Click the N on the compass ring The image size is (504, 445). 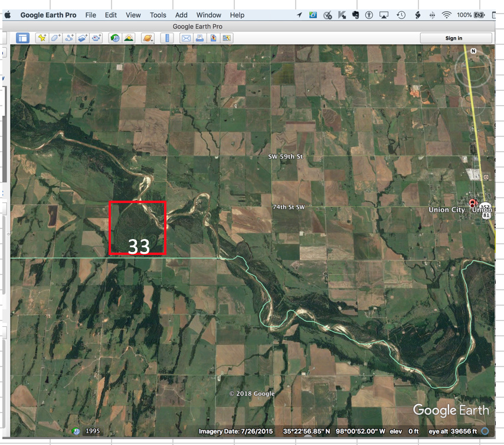pyautogui.click(x=473, y=51)
